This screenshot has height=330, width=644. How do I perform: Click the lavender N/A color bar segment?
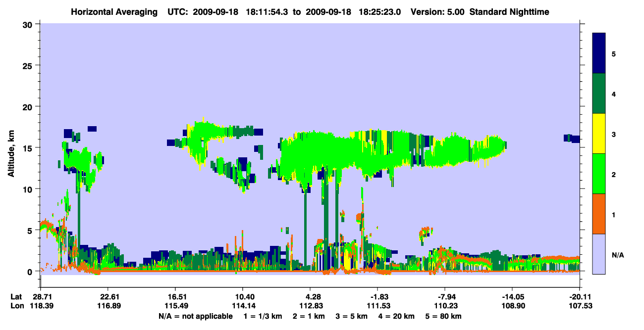tap(599, 253)
